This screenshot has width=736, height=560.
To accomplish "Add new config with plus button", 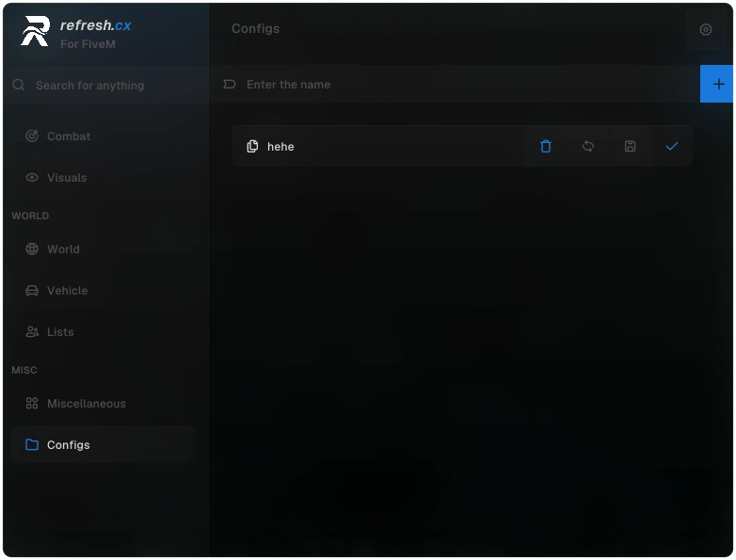I will [x=717, y=84].
